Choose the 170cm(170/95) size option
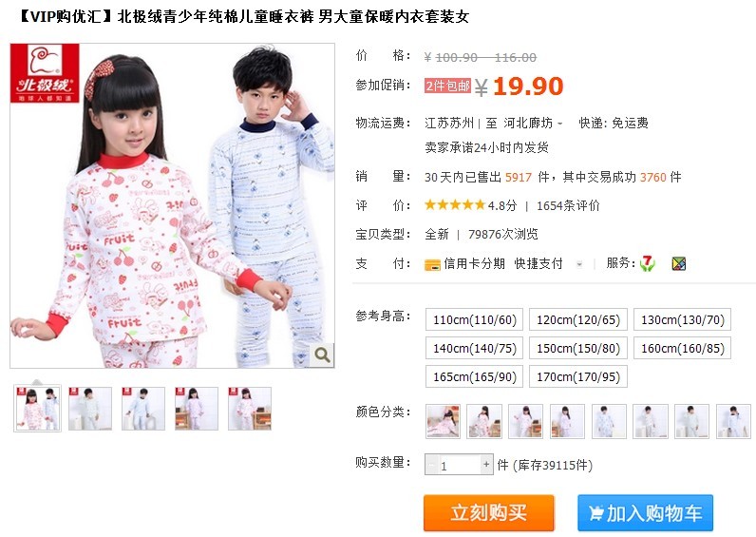 tap(578, 376)
